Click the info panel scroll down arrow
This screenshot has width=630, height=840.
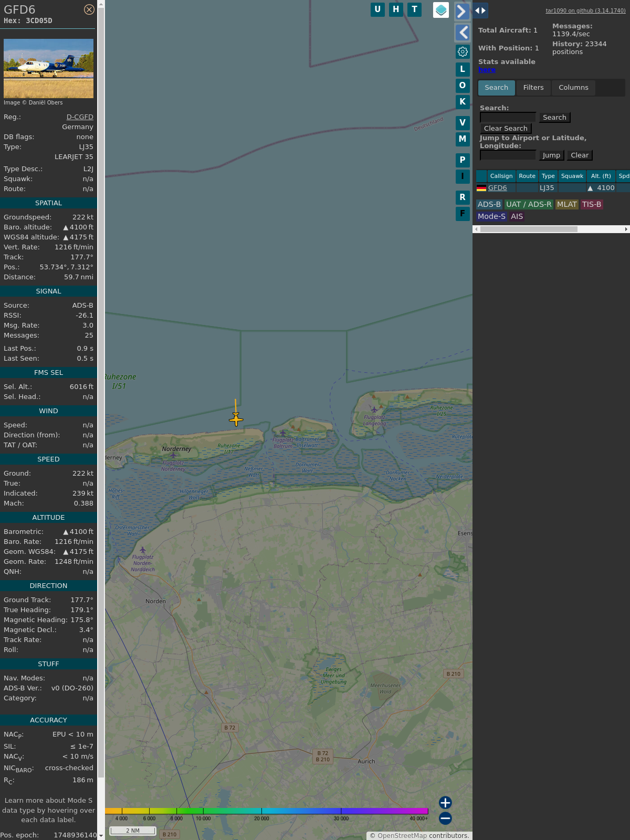[x=101, y=836]
